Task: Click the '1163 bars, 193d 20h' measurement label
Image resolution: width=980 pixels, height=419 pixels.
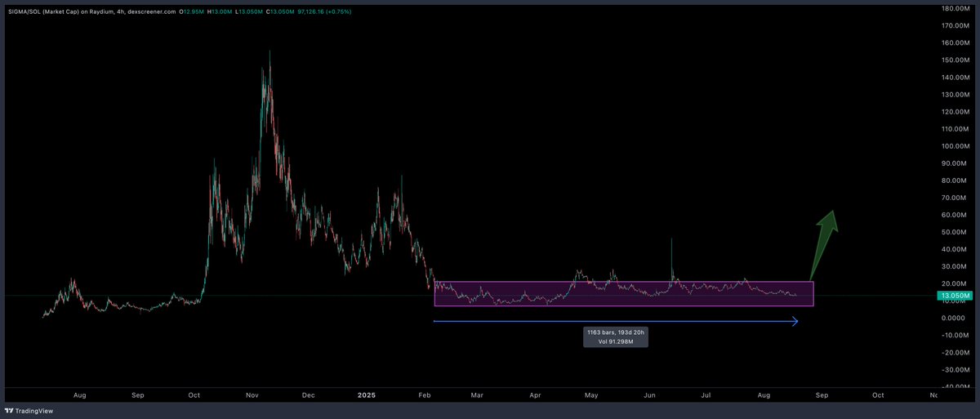Action: tap(616, 332)
